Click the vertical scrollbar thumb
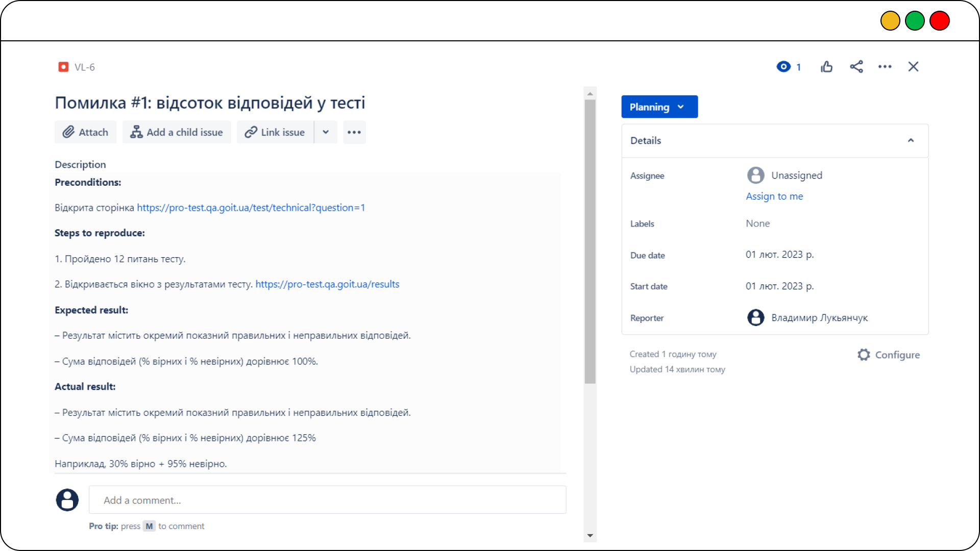 [590, 241]
